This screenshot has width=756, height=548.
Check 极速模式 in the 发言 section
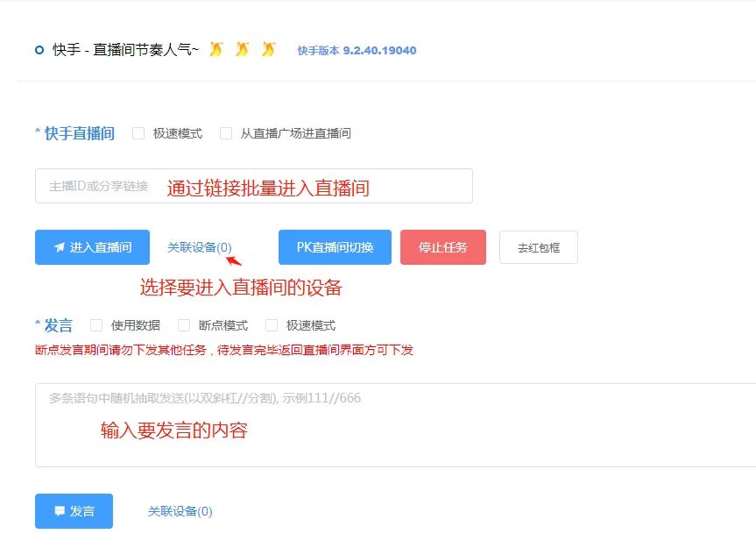pyautogui.click(x=272, y=325)
